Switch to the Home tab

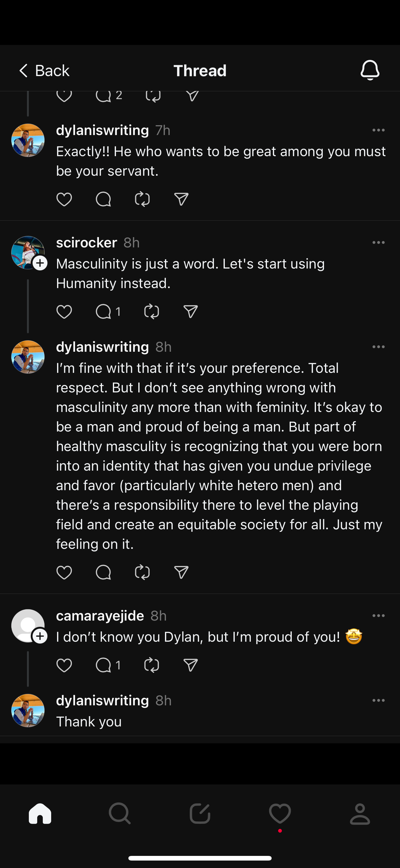(x=40, y=814)
